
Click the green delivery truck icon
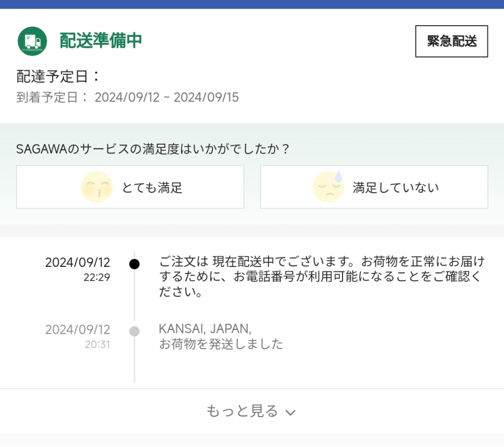point(32,41)
